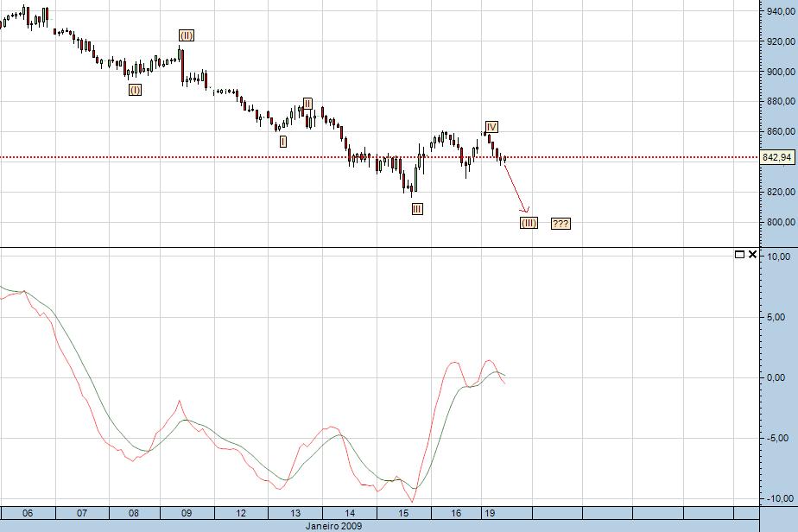Viewport: 798px width, 532px height.
Task: Select date 07 on time axis
Action: 82,513
